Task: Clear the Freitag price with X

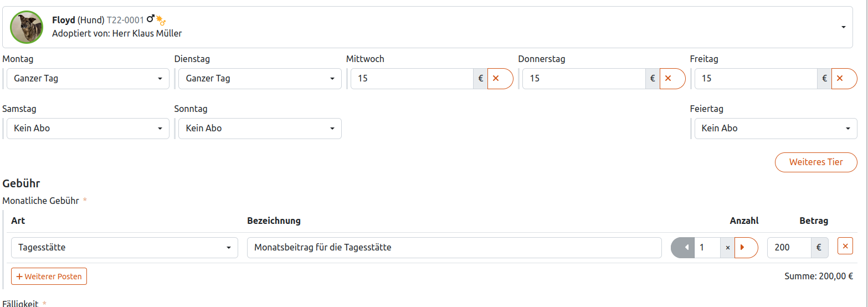Action: coord(840,79)
